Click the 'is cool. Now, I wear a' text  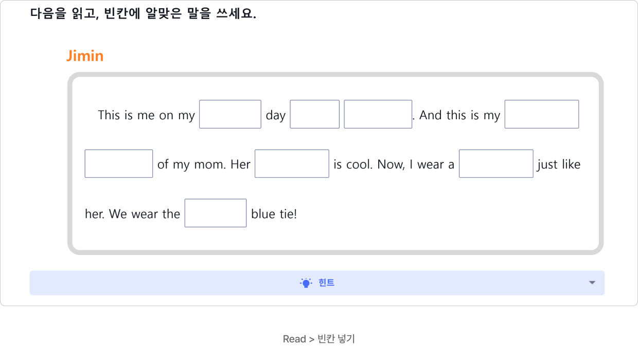(x=394, y=165)
